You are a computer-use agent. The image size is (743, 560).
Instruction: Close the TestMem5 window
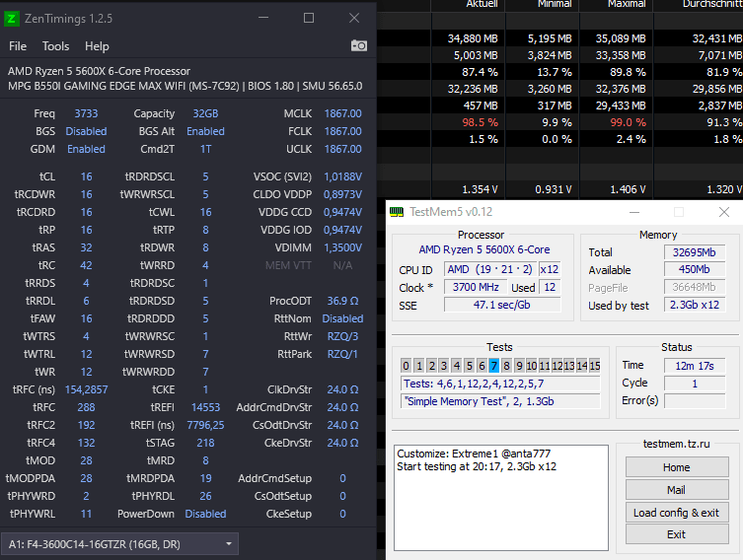(723, 212)
